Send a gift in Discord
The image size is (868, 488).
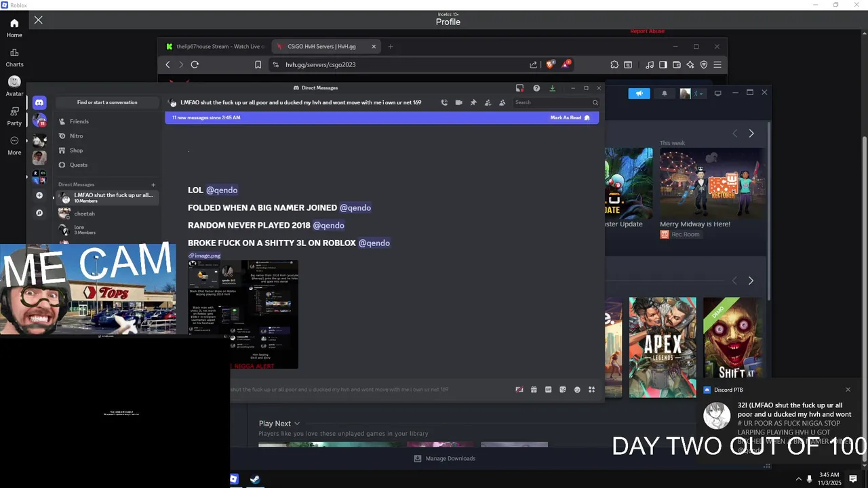pos(534,390)
